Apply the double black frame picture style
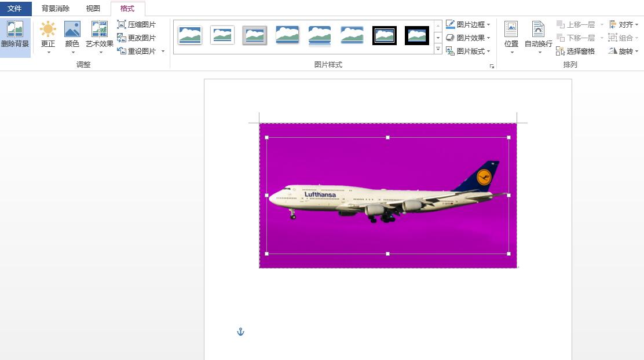The height and width of the screenshot is (360, 644). [x=385, y=35]
